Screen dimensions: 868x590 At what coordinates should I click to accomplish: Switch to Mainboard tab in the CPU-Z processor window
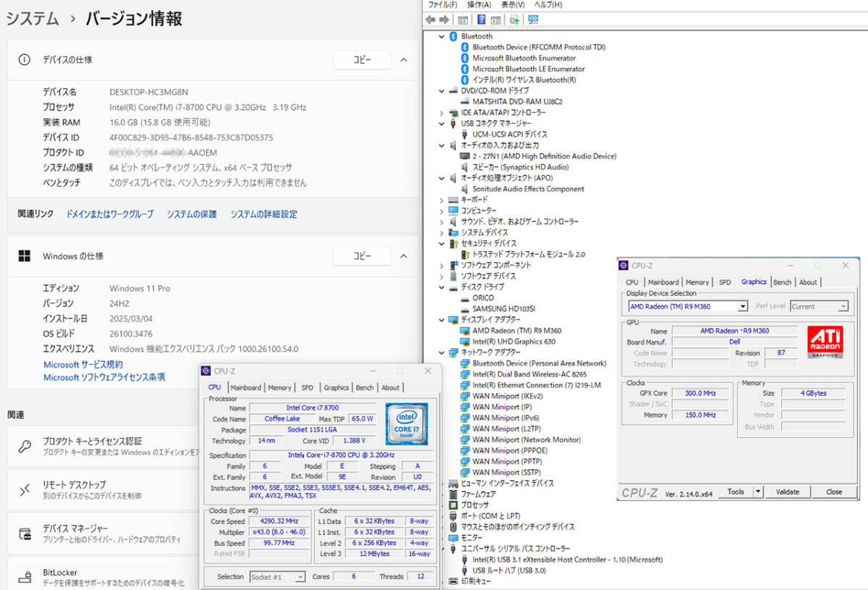(246, 388)
